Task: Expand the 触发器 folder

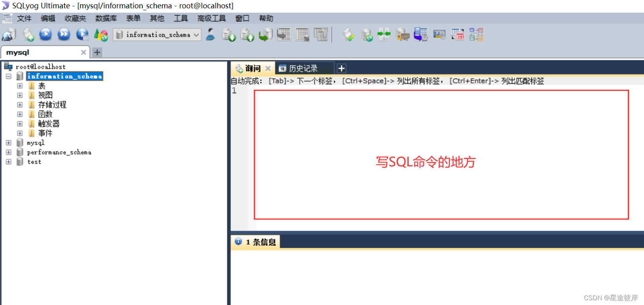Action: [x=20, y=124]
